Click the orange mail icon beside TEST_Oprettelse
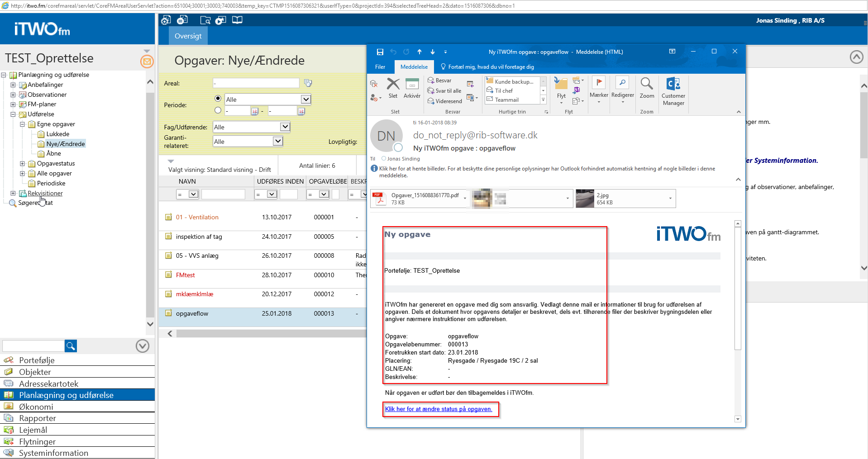The image size is (868, 459). pyautogui.click(x=147, y=61)
